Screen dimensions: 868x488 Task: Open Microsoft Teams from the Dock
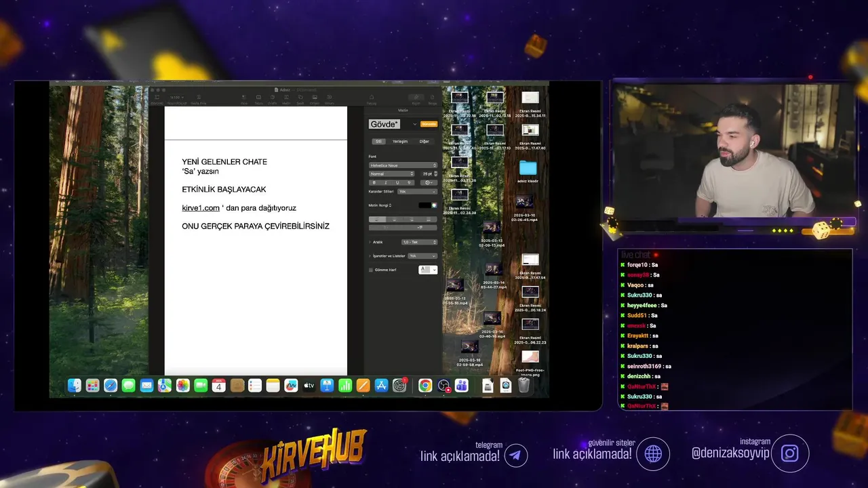pos(462,386)
